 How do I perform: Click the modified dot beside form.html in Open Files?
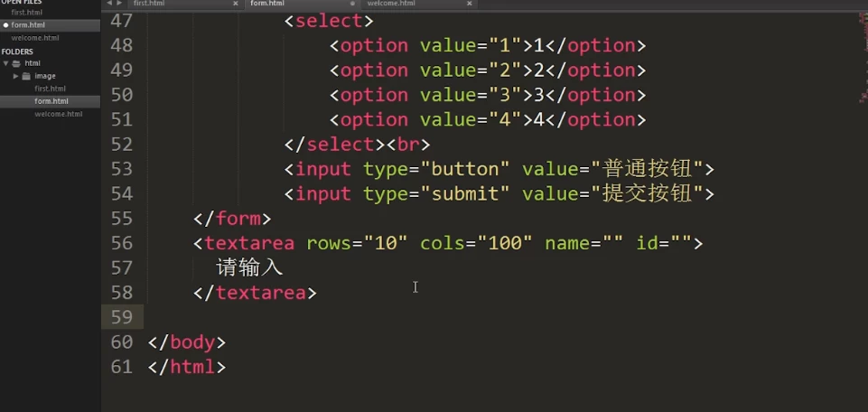tap(5, 25)
